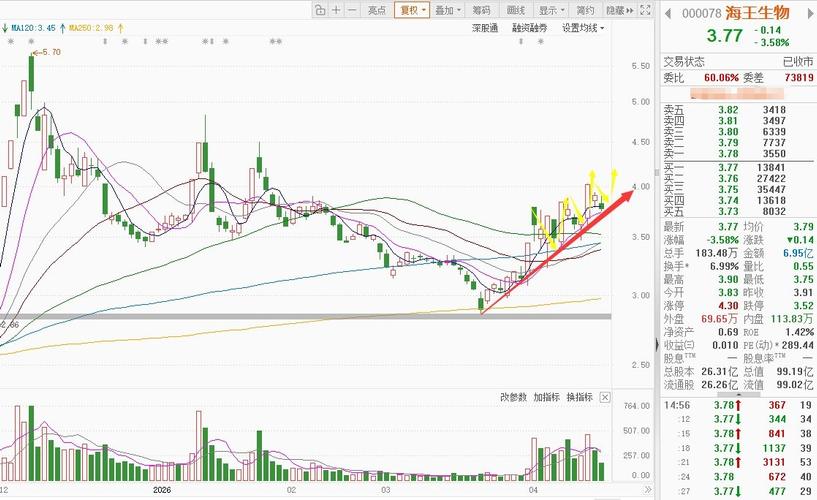Click the 交易状态 label
Image resolution: width=817 pixels, height=500 pixels.
(684, 62)
